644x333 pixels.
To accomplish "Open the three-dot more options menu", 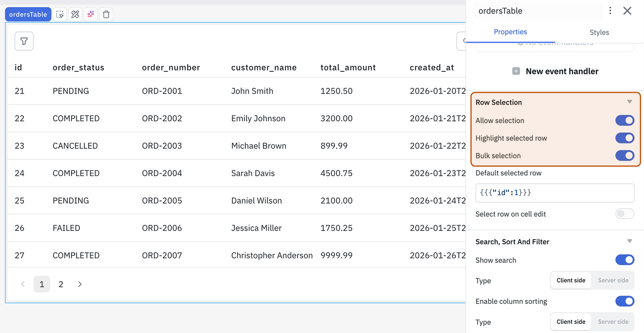I will click(x=610, y=11).
